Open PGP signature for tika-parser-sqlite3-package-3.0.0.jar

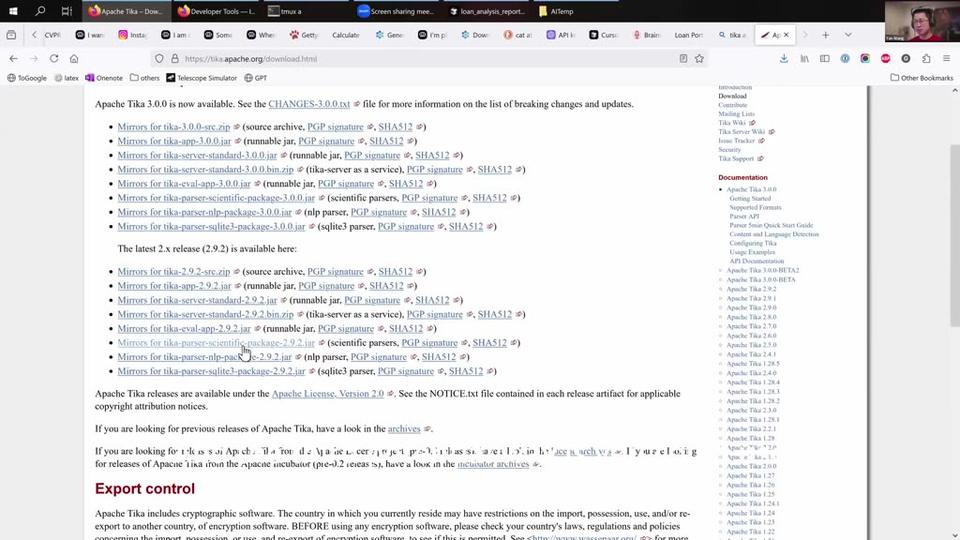[406, 227]
